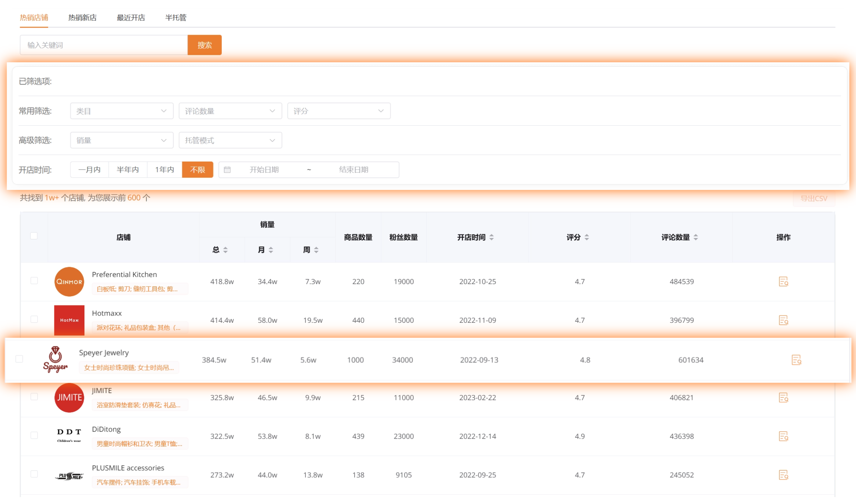Check the Speyer Jewelry row checkbox
The image size is (856, 504).
[x=19, y=359]
